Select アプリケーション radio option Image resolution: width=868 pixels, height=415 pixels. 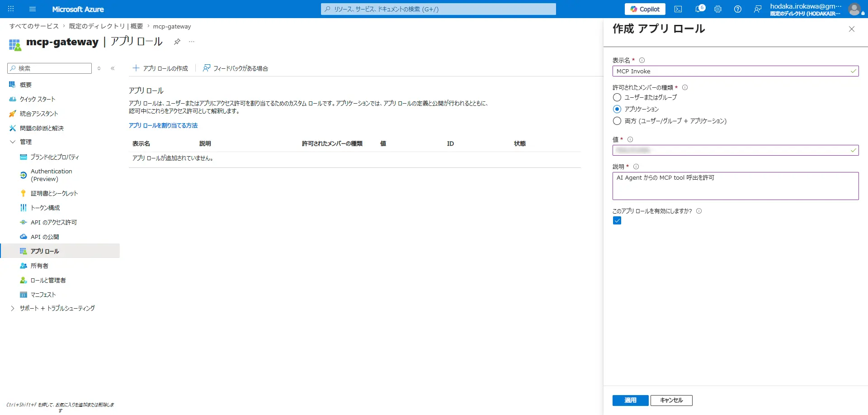click(617, 109)
